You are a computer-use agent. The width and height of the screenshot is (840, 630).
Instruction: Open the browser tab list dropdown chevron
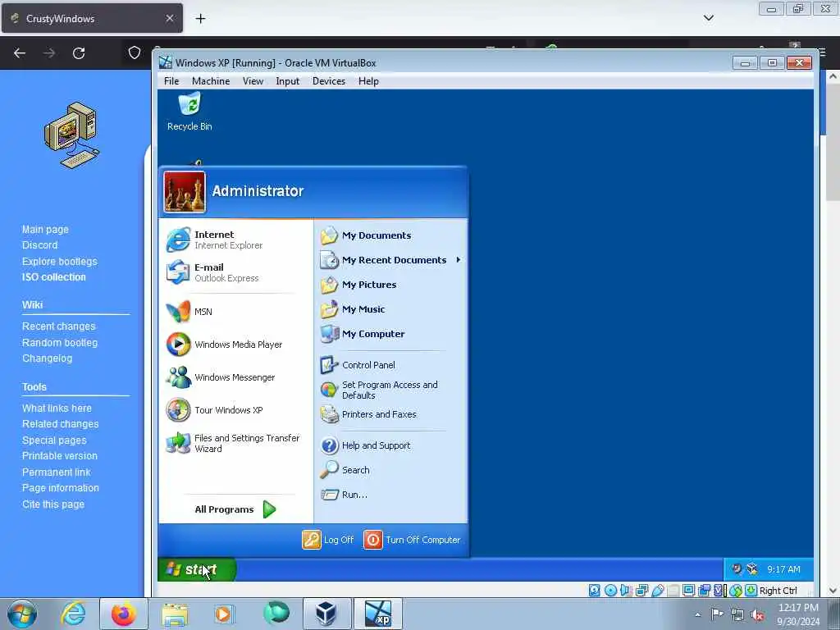point(708,18)
